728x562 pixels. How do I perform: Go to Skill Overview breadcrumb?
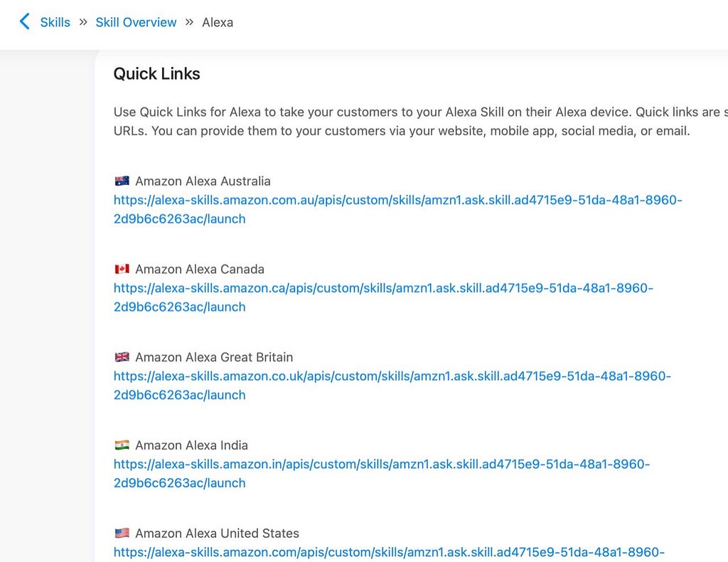pyautogui.click(x=136, y=22)
